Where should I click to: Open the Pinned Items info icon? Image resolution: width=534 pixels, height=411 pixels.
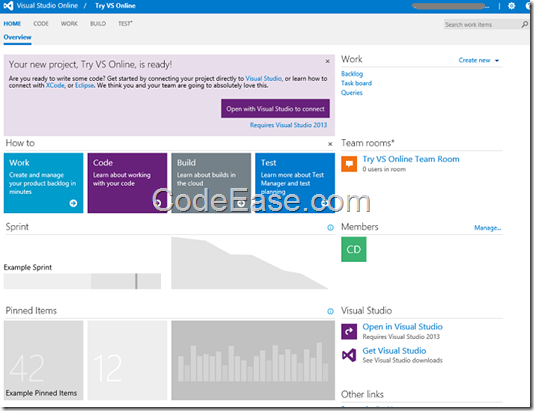point(330,311)
